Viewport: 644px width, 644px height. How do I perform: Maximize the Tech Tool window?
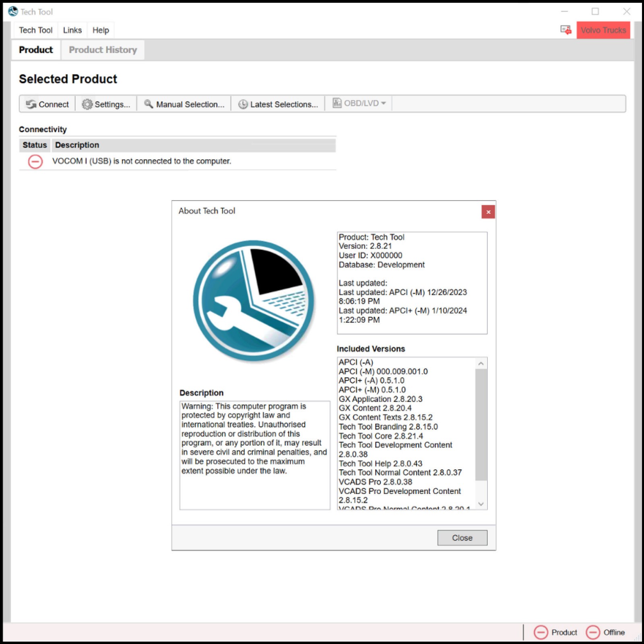(595, 12)
